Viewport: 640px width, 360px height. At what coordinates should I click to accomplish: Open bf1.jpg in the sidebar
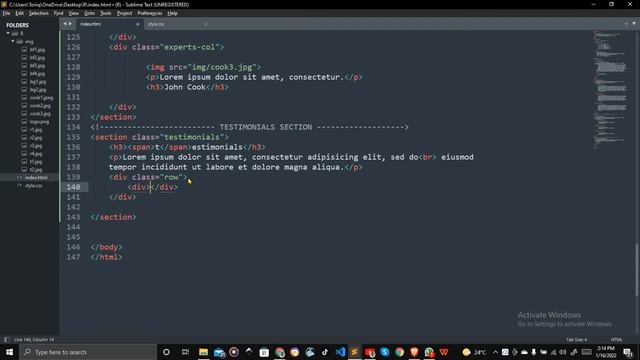(x=37, y=50)
